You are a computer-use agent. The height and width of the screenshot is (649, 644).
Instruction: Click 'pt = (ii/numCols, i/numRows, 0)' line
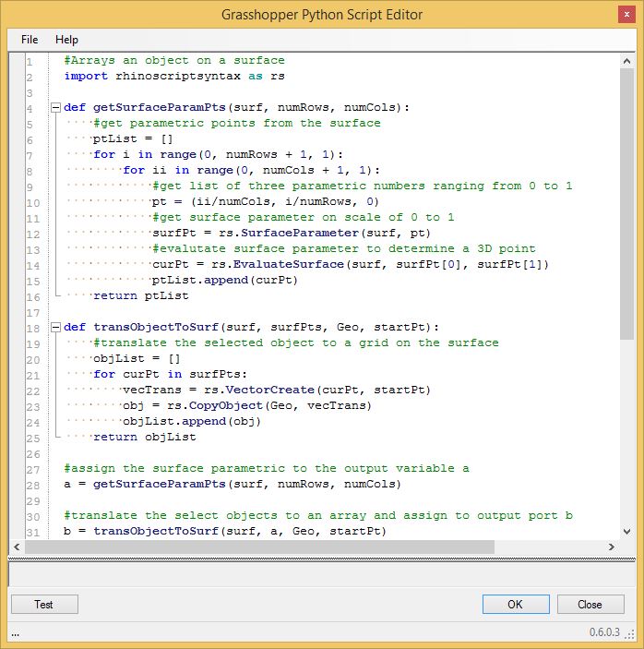[266, 202]
